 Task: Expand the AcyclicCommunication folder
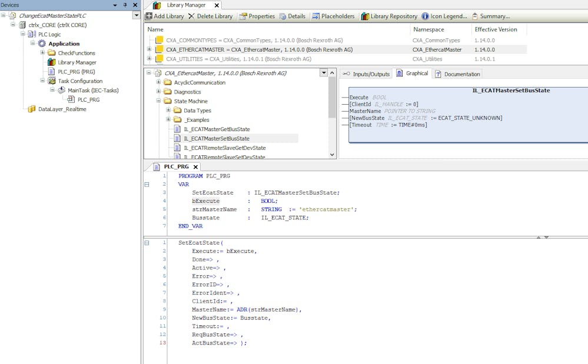point(159,82)
